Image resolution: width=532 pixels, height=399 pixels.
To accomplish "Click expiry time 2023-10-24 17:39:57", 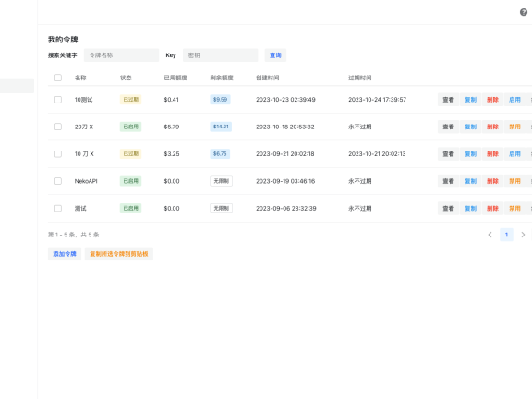I will pyautogui.click(x=377, y=100).
